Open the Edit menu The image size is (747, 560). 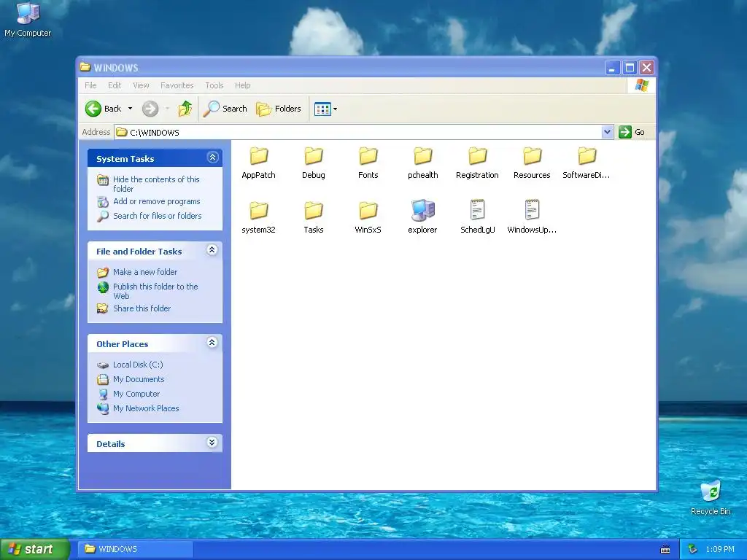click(x=115, y=85)
